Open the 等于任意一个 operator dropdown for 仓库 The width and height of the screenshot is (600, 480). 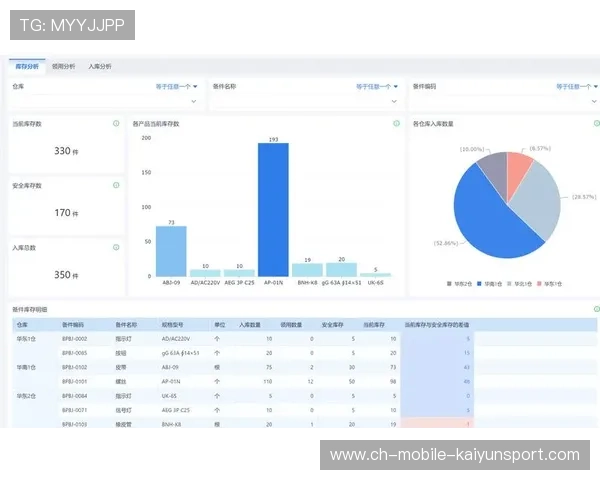pyautogui.click(x=177, y=87)
